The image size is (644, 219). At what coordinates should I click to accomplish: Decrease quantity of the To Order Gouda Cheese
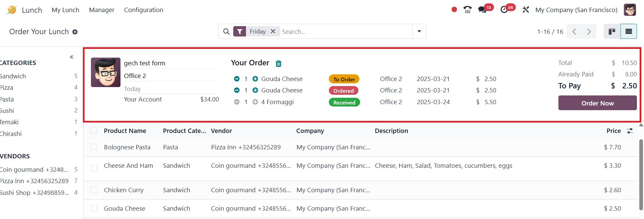[237, 79]
